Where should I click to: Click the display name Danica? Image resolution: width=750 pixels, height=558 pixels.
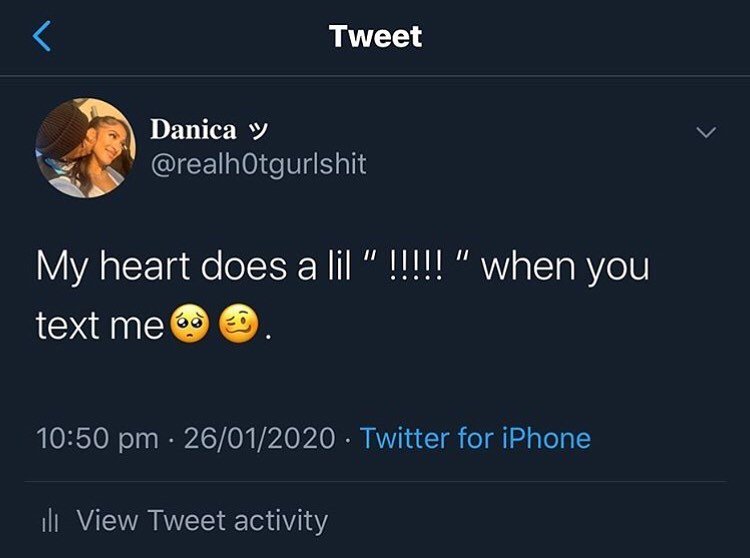193,130
